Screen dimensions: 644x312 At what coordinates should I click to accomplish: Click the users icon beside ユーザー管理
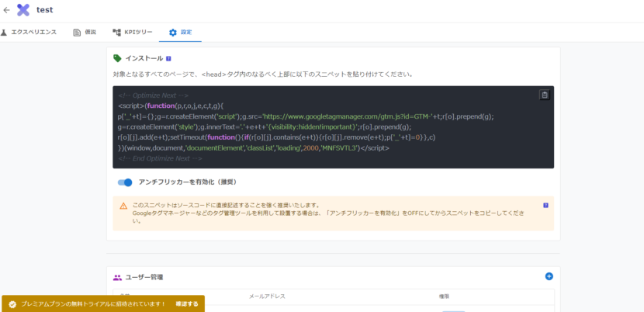[117, 277]
